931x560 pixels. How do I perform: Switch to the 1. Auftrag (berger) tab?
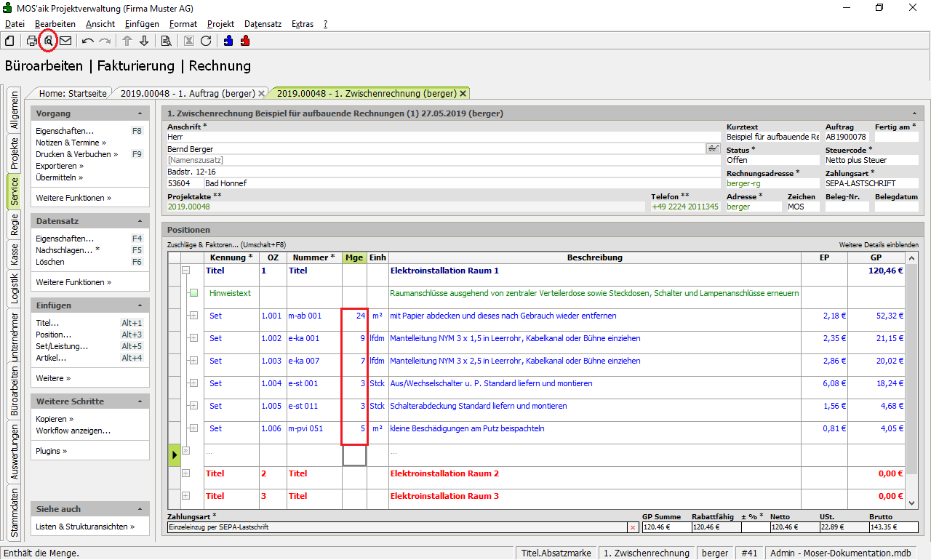point(187,93)
